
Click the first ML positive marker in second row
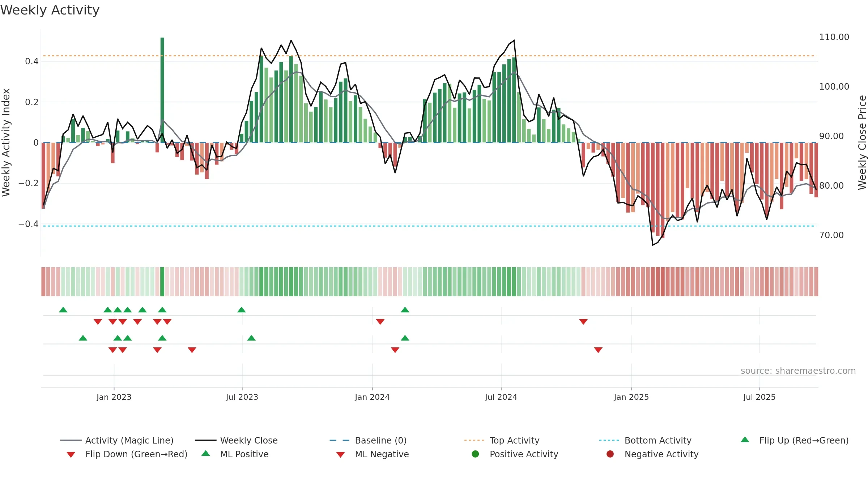pyautogui.click(x=83, y=338)
